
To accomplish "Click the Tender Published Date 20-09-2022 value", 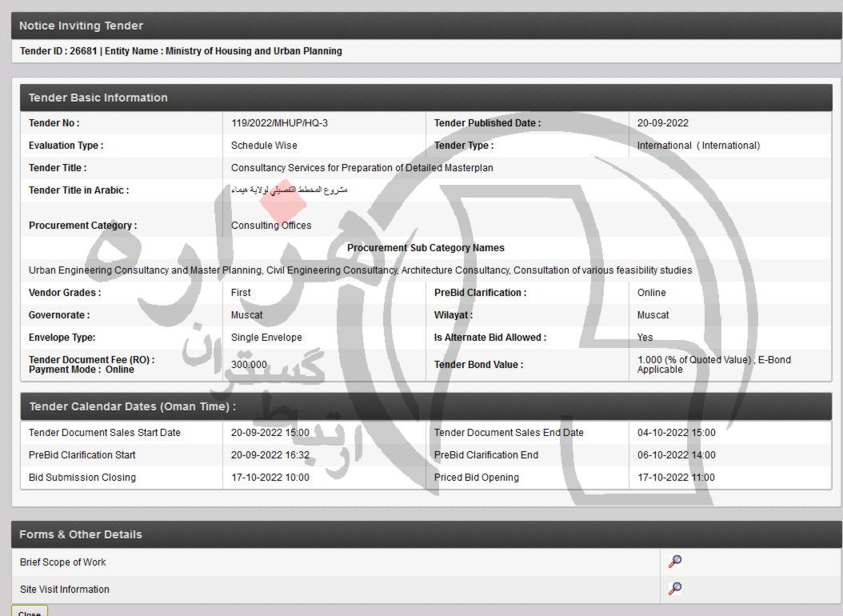I will [662, 123].
